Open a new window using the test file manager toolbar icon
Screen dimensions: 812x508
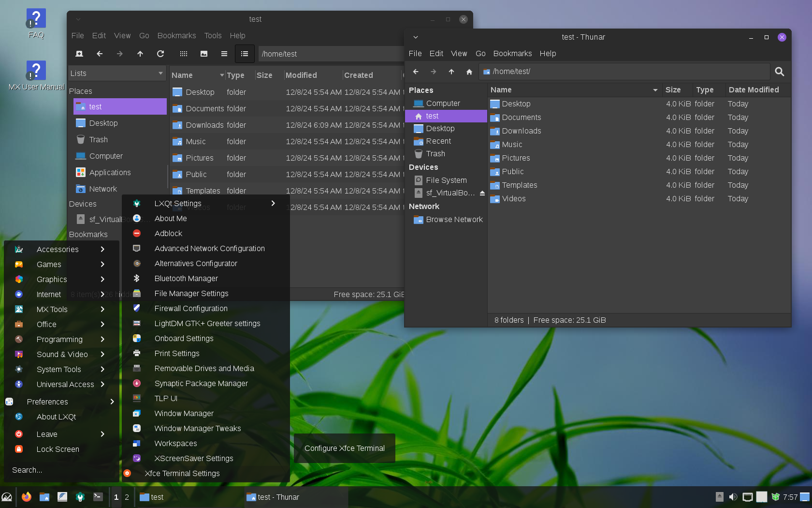(x=79, y=54)
